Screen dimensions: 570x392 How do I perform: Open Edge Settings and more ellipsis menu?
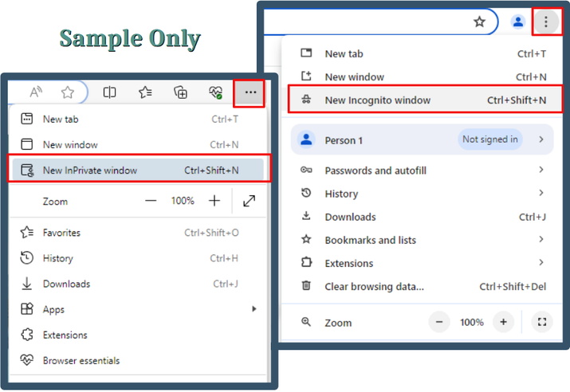pos(250,92)
